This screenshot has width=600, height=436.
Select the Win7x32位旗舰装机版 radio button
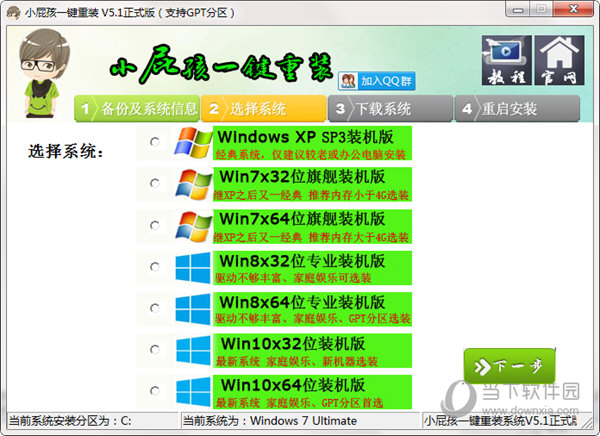pos(155,183)
